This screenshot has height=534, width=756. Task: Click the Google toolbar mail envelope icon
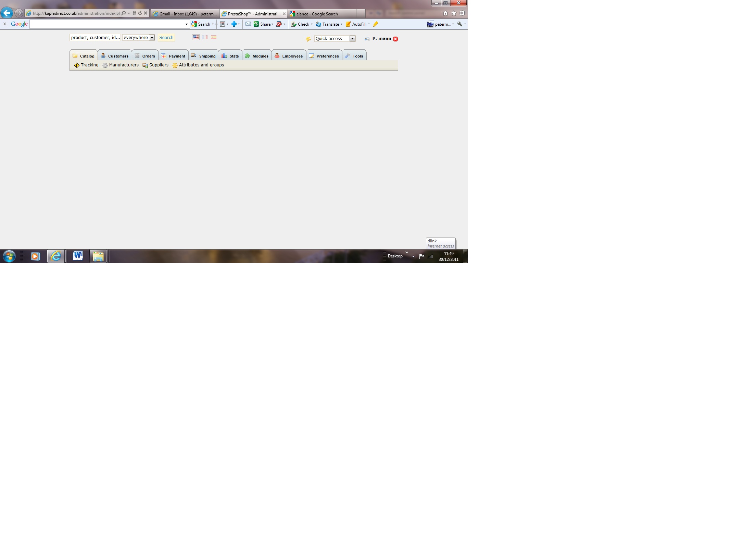pyautogui.click(x=248, y=24)
